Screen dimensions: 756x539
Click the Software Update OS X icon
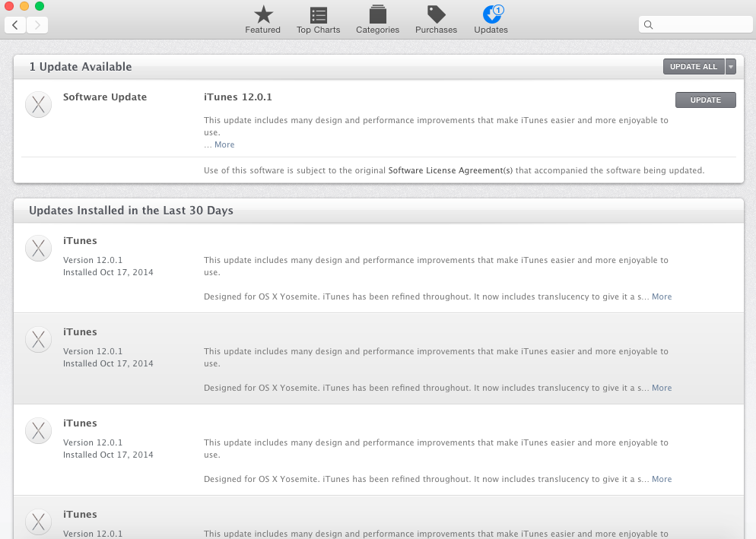pos(39,104)
